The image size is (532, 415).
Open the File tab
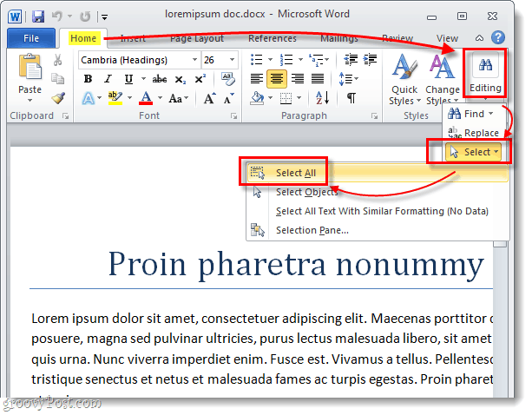[31, 38]
